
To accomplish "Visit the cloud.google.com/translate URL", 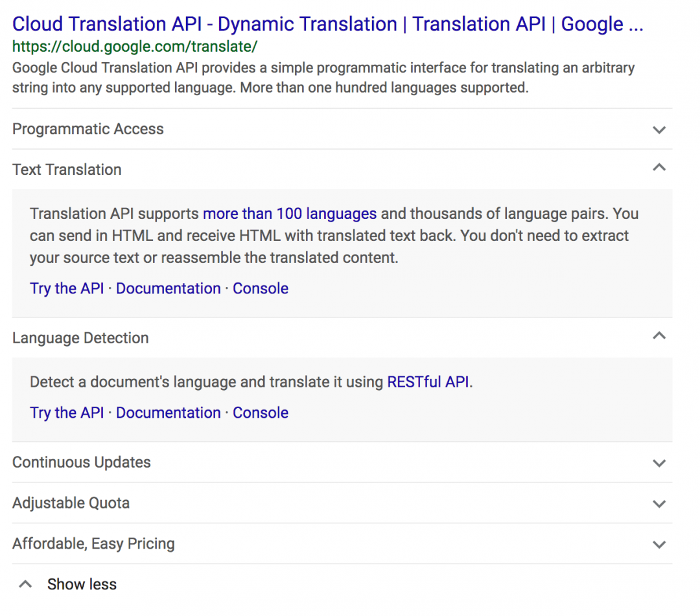I will [x=135, y=47].
